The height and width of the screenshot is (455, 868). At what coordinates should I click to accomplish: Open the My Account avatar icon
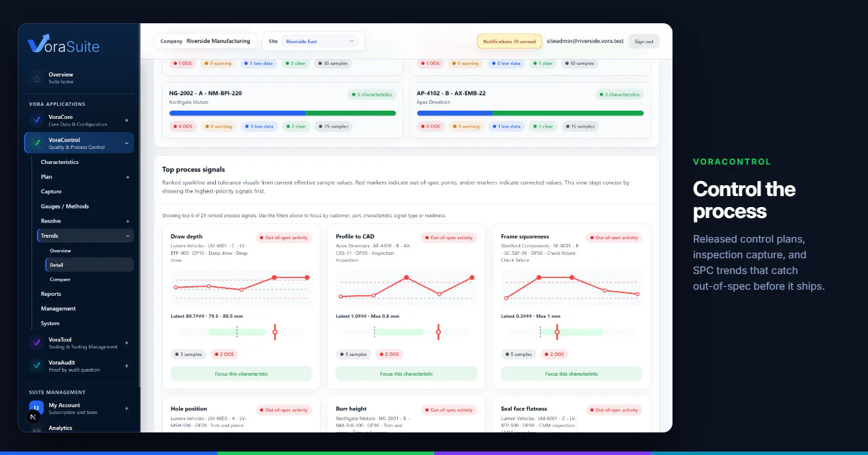[x=36, y=409]
